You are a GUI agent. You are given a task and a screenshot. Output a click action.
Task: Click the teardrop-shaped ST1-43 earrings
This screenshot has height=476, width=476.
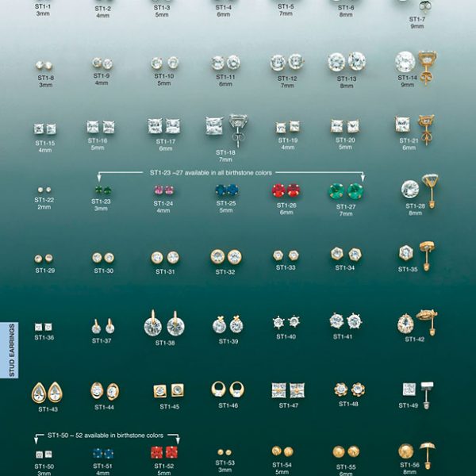tap(48, 392)
